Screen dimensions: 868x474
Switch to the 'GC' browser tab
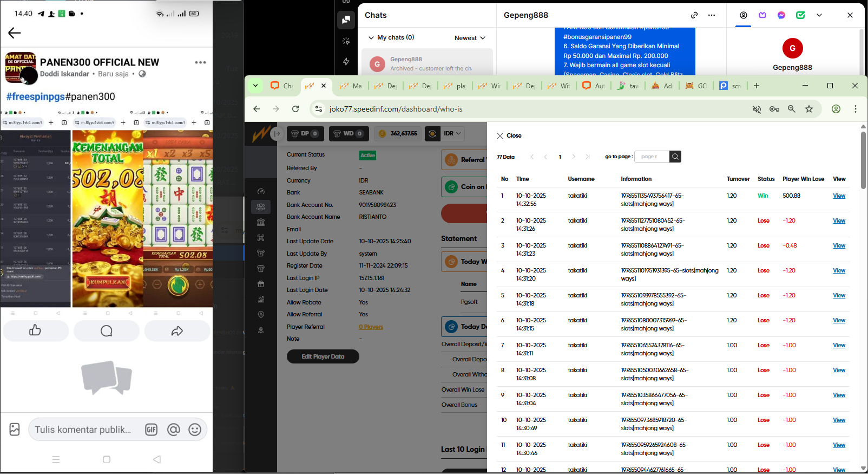(x=696, y=86)
